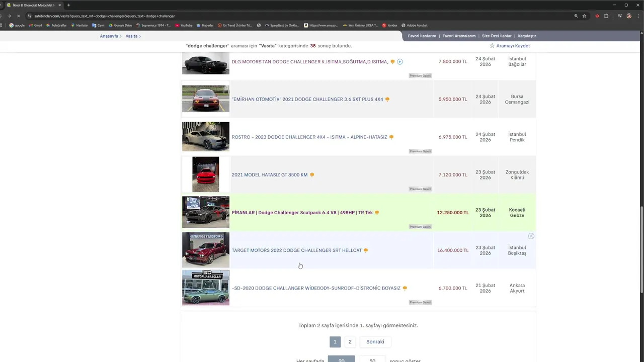
Task: Open the google bookmark
Action: 17,25
